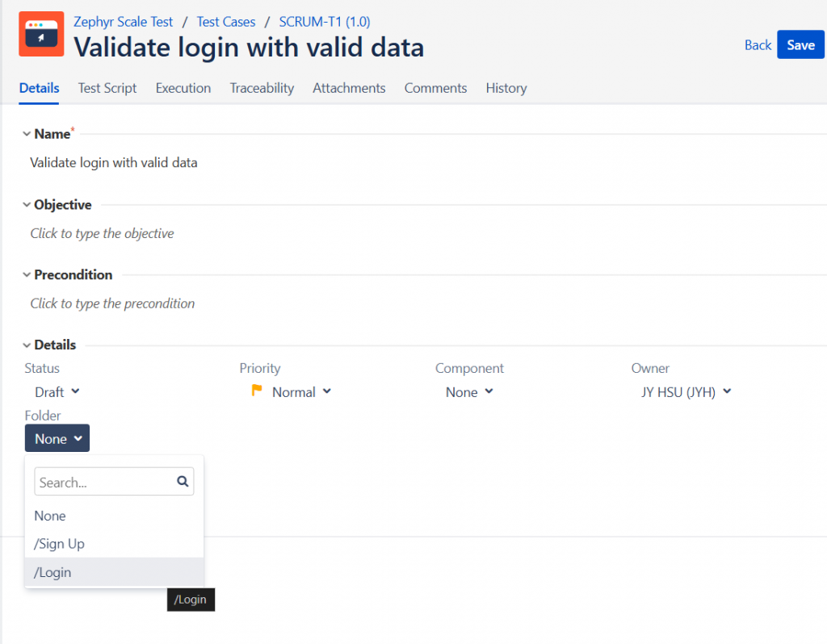Click the Back link

tap(758, 45)
